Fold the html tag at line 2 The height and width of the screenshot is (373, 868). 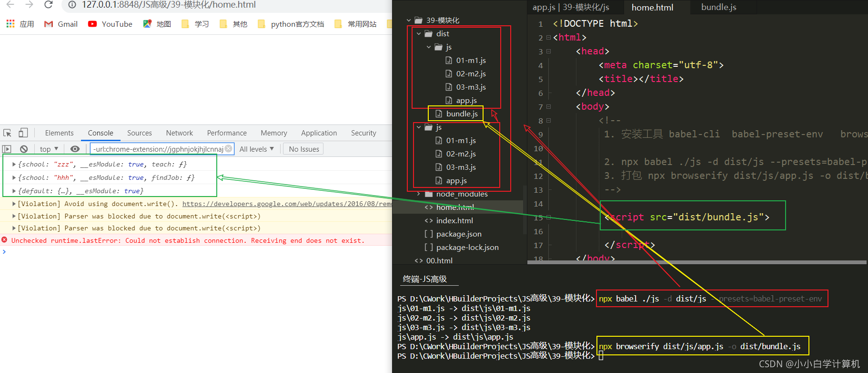[549, 37]
